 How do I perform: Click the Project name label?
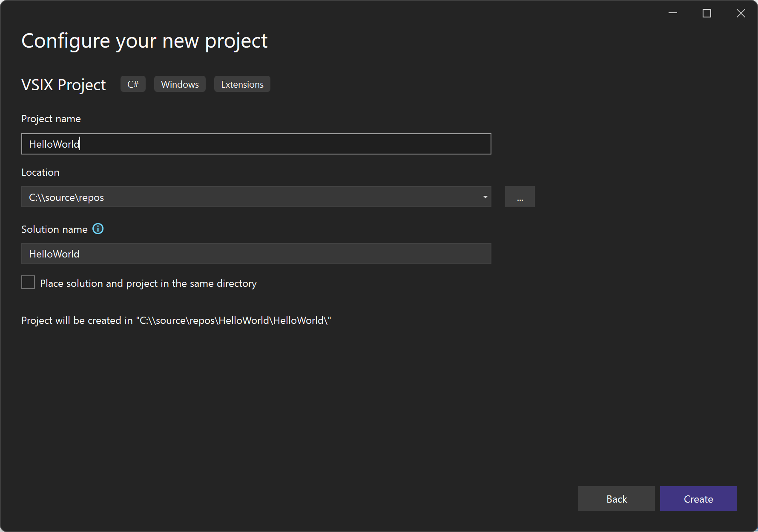(x=51, y=119)
